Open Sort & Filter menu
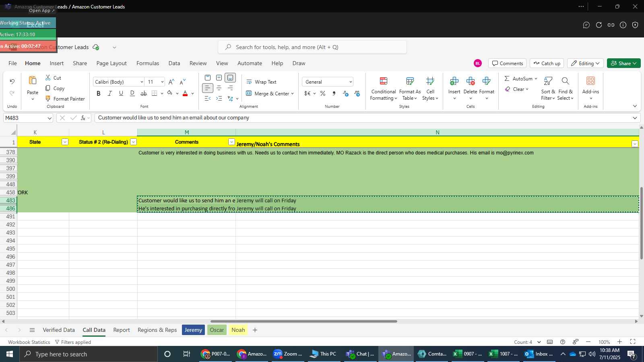This screenshot has height=362, width=644. (x=548, y=89)
